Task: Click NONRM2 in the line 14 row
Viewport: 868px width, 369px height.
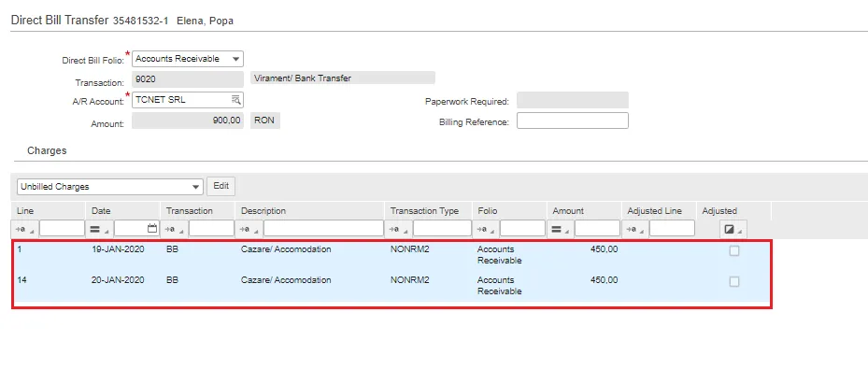Action: [x=409, y=280]
